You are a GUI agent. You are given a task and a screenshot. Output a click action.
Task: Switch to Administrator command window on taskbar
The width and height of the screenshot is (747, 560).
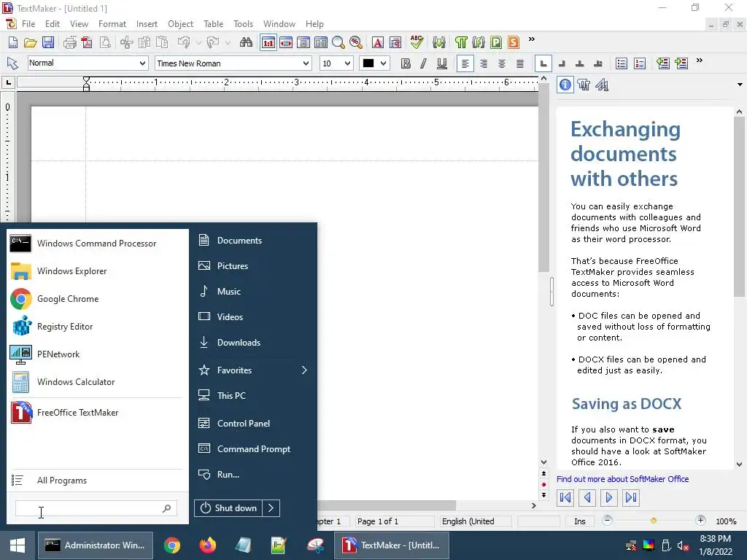[x=96, y=545]
